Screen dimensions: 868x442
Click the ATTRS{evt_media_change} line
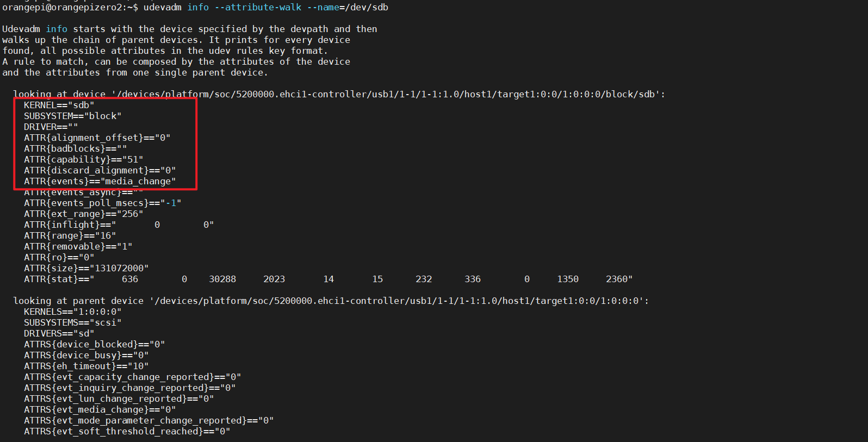pos(100,409)
